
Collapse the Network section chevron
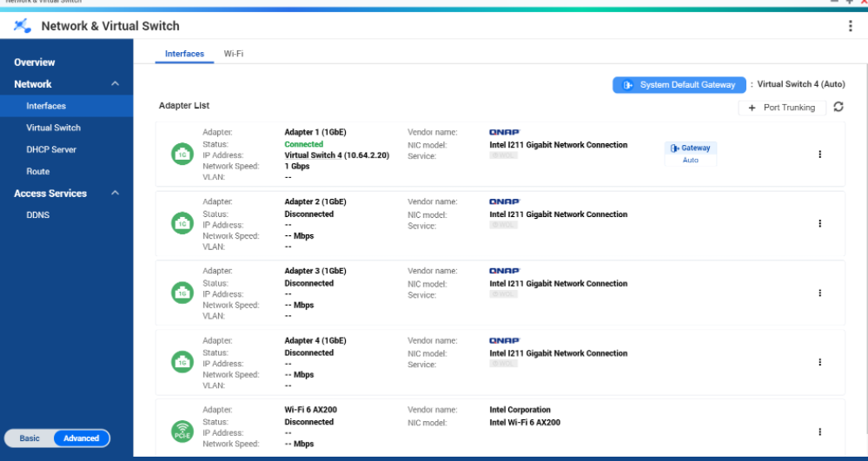[116, 83]
